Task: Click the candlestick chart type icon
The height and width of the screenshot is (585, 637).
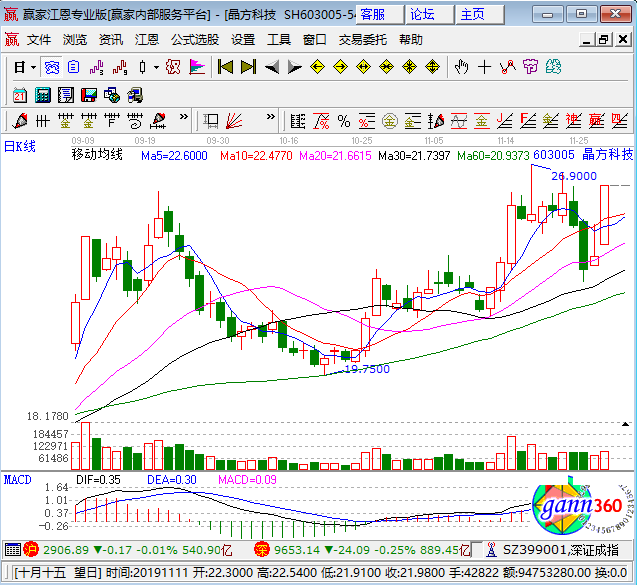Action: [x=142, y=67]
